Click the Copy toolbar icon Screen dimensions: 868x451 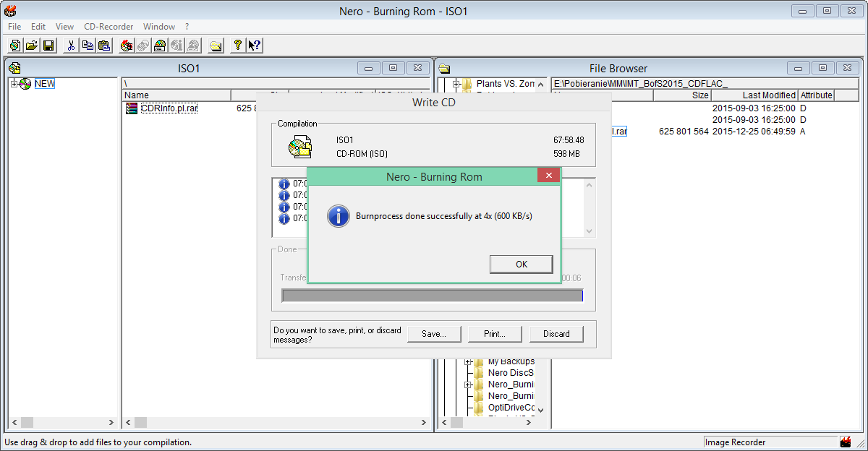[x=88, y=46]
